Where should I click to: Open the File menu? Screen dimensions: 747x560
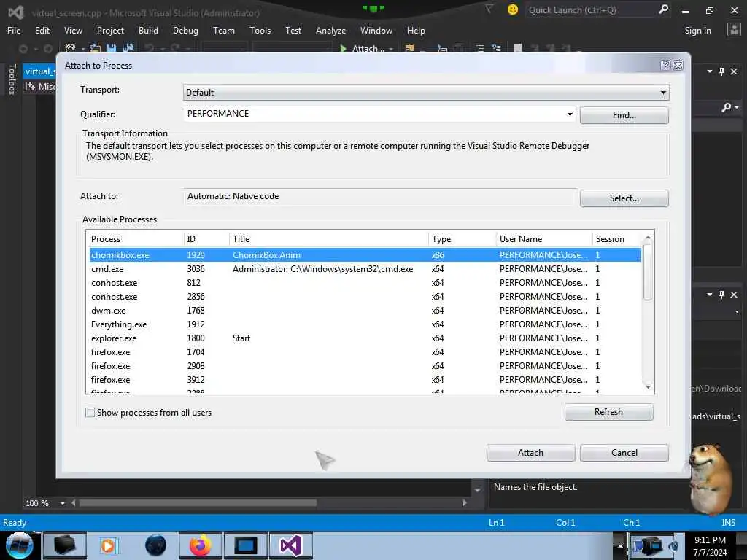(x=14, y=31)
